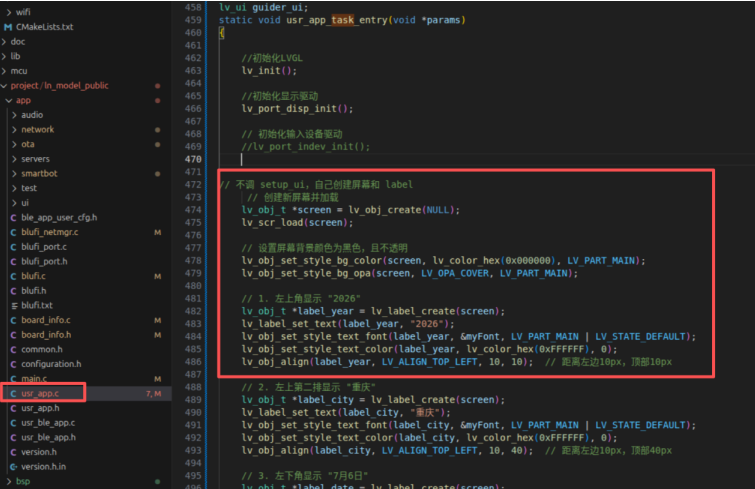This screenshot has width=755, height=489.
Task: Click line number 470 in the gutter
Action: coord(193,159)
